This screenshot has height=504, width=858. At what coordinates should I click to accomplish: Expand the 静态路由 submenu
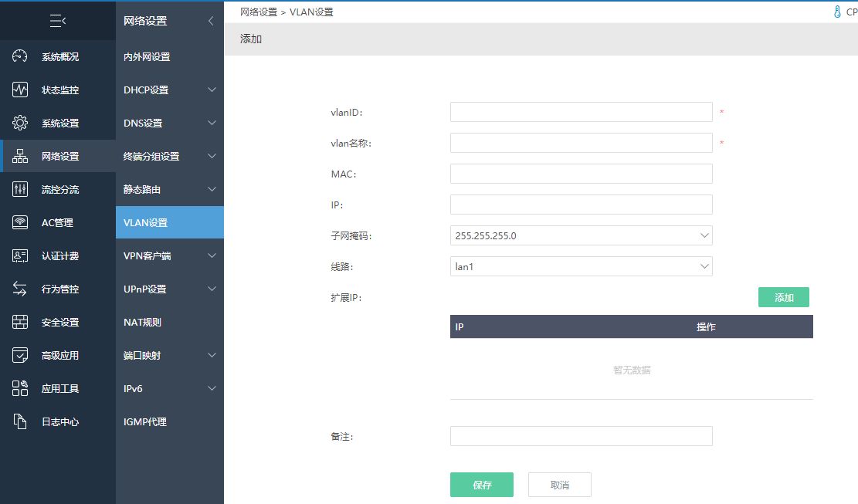212,189
